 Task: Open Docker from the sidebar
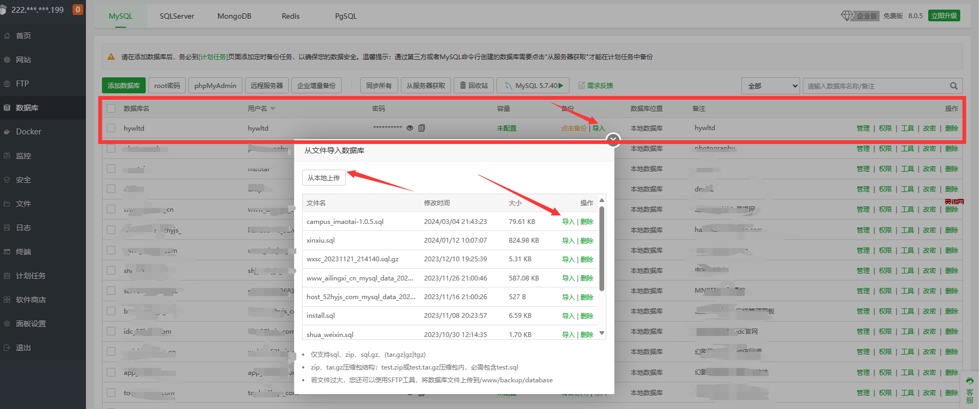click(x=28, y=132)
